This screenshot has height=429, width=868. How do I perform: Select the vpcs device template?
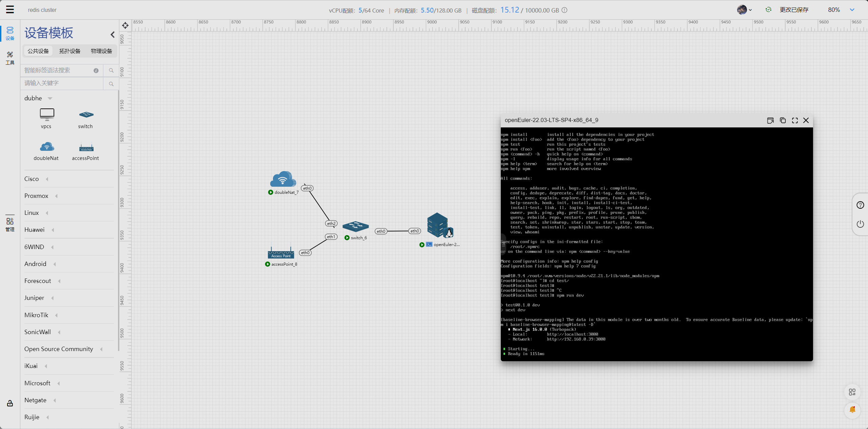46,118
